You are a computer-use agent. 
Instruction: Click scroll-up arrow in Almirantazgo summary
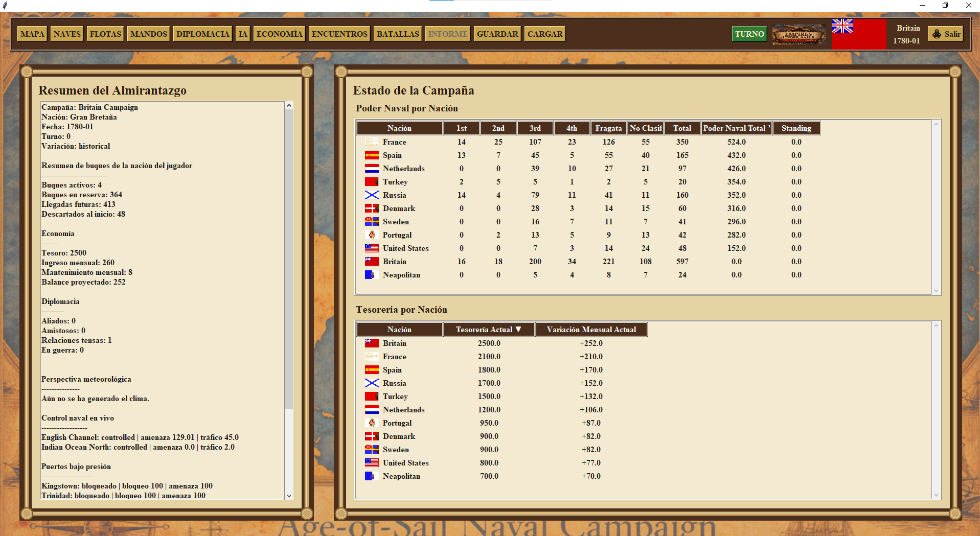pyautogui.click(x=289, y=105)
